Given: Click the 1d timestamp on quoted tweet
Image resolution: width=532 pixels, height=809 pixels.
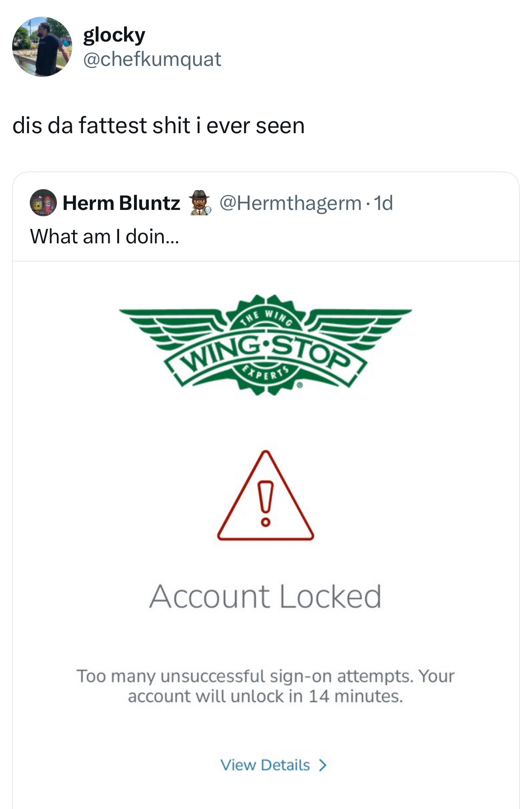Looking at the screenshot, I should (x=384, y=203).
